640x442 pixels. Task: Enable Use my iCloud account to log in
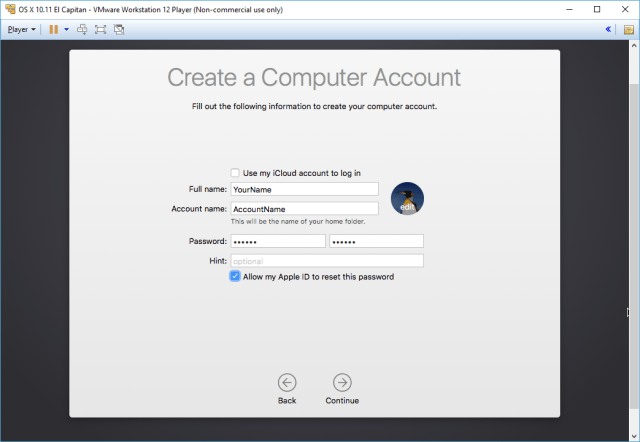click(x=235, y=173)
